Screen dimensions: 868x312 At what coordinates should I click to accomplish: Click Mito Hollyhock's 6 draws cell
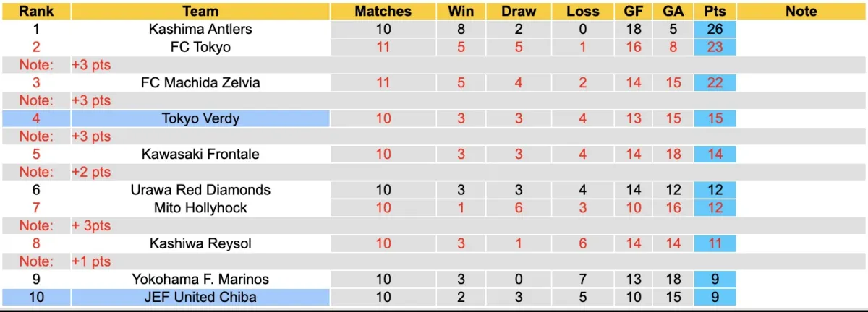click(519, 208)
